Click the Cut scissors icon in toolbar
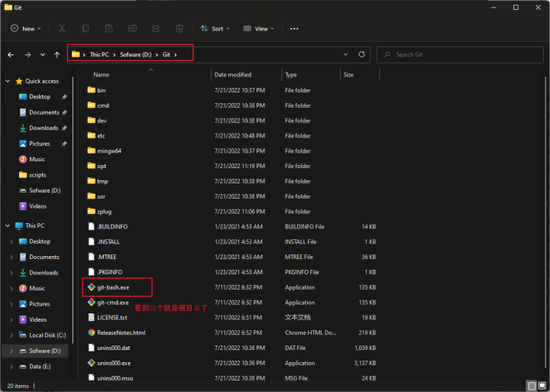This screenshot has height=392, width=550. (62, 28)
